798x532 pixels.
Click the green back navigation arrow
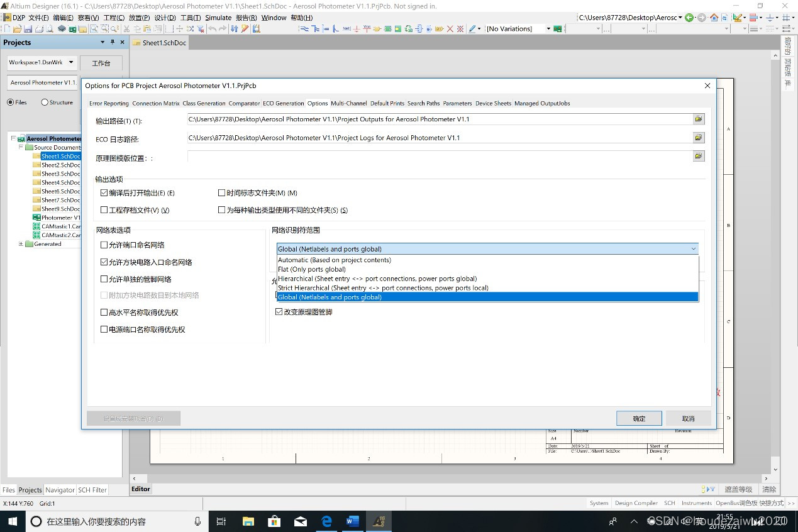690,18
